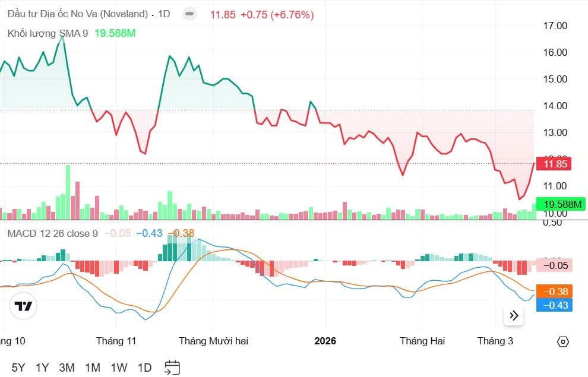Pick the 1W range option
The height and width of the screenshot is (377, 588).
(119, 368)
